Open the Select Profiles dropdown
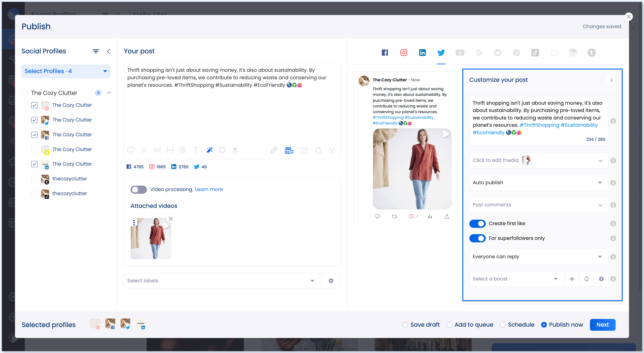644x353 pixels. click(x=66, y=71)
